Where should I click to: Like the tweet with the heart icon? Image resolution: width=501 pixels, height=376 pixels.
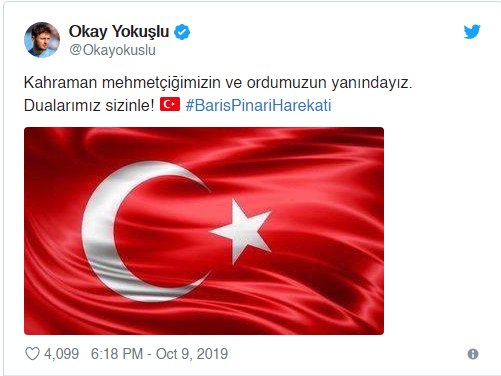click(x=32, y=354)
